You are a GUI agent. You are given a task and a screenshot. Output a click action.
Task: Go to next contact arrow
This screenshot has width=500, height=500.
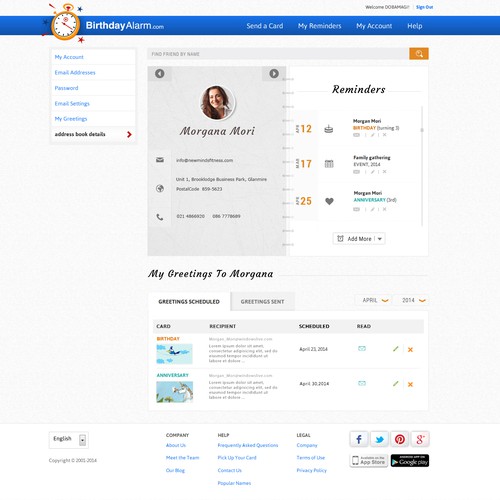click(x=274, y=74)
